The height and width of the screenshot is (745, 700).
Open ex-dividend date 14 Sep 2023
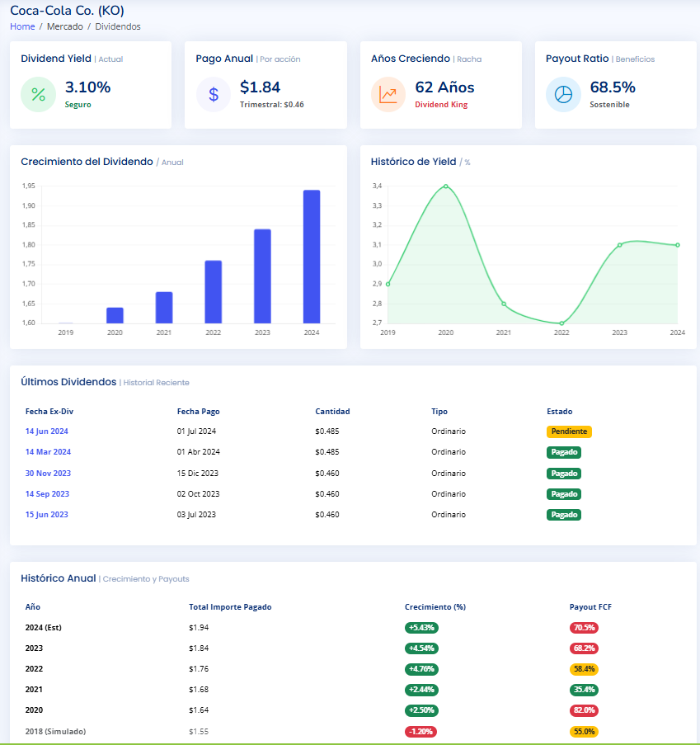[47, 494]
